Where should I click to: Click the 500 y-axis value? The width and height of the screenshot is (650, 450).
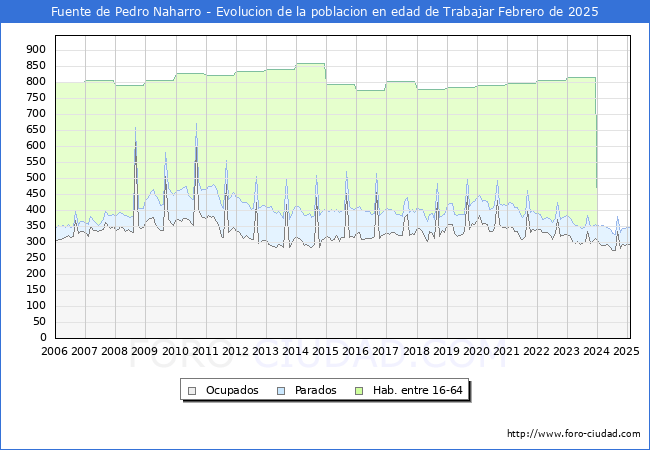pyautogui.click(x=36, y=178)
